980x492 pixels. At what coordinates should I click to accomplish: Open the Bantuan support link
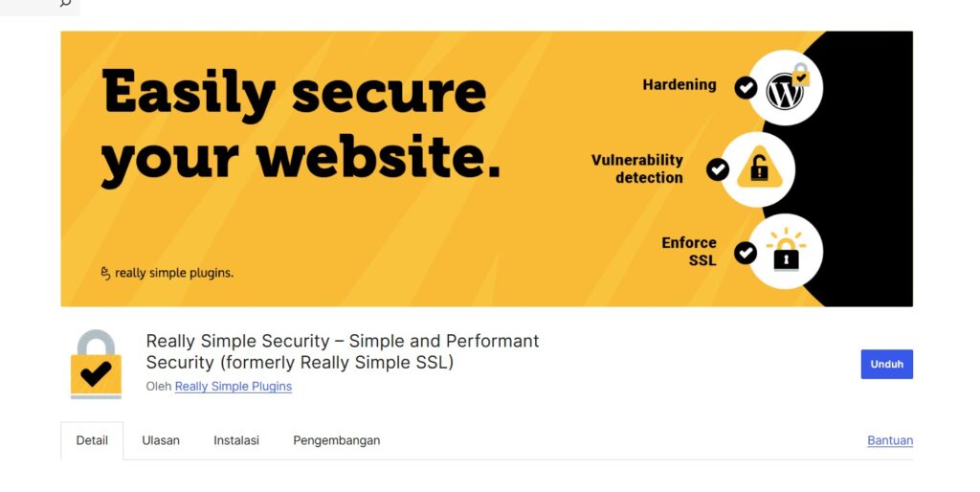[890, 440]
